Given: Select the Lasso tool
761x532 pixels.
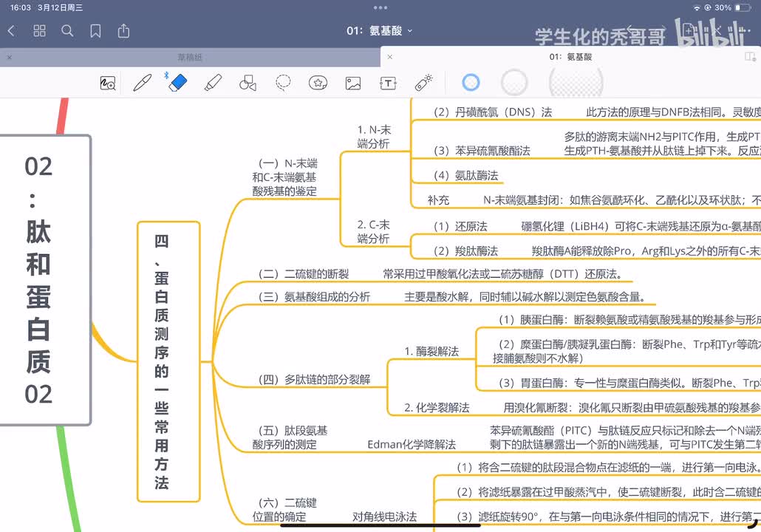Looking at the screenshot, I should [x=283, y=83].
